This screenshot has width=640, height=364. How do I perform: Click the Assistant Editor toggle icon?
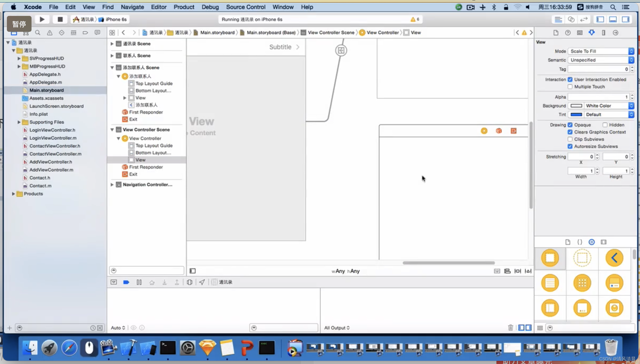pyautogui.click(x=571, y=19)
